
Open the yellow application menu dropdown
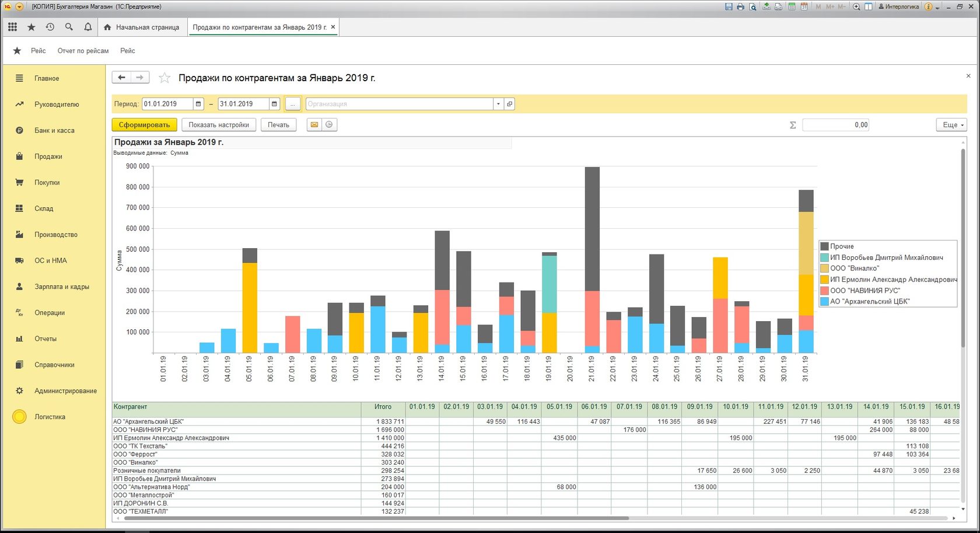19,6
